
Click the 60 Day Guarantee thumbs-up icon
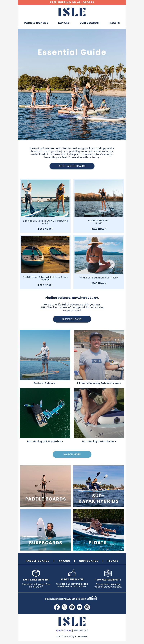[x=72, y=573]
